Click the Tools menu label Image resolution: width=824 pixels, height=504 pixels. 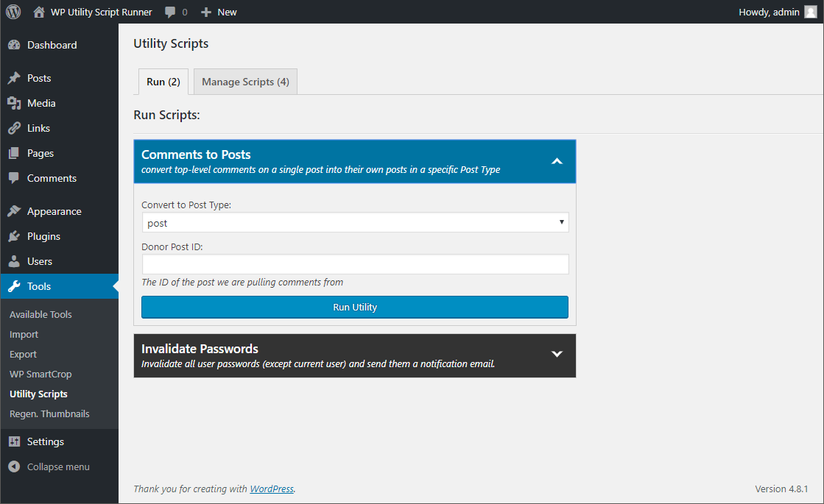pos(39,286)
